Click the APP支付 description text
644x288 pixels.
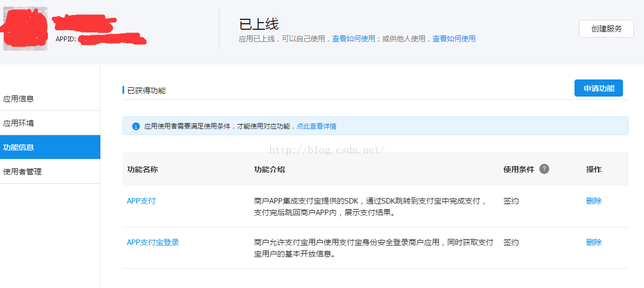(x=370, y=207)
